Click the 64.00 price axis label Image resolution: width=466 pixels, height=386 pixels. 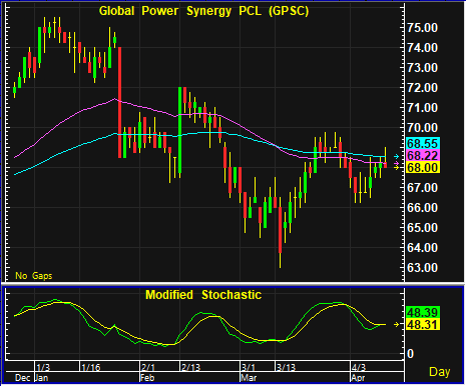click(x=422, y=248)
